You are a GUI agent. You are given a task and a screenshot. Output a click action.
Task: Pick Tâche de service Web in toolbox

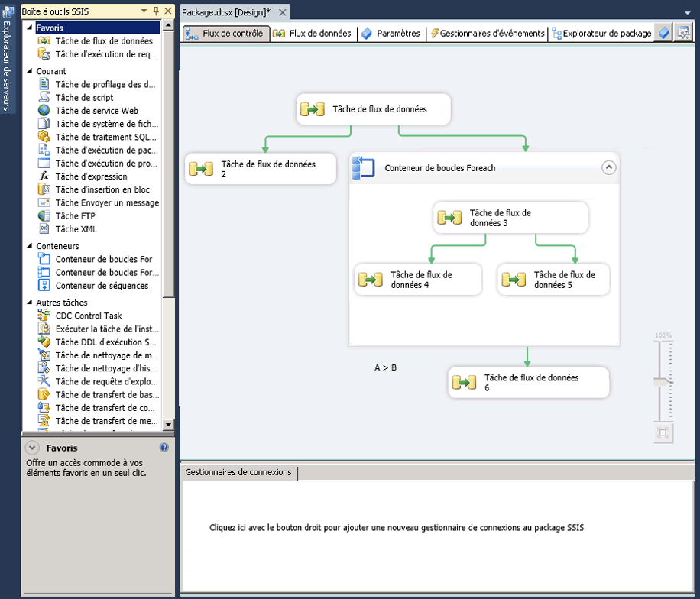(x=96, y=111)
